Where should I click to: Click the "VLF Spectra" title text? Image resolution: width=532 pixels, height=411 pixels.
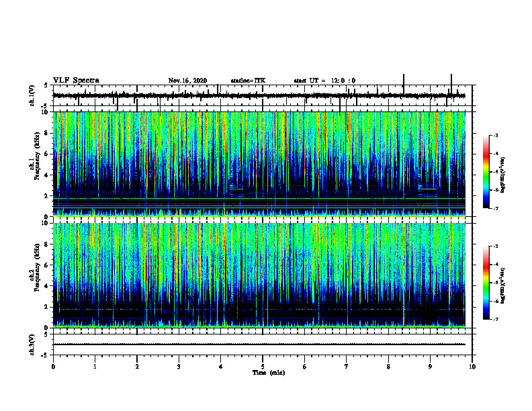tap(76, 81)
